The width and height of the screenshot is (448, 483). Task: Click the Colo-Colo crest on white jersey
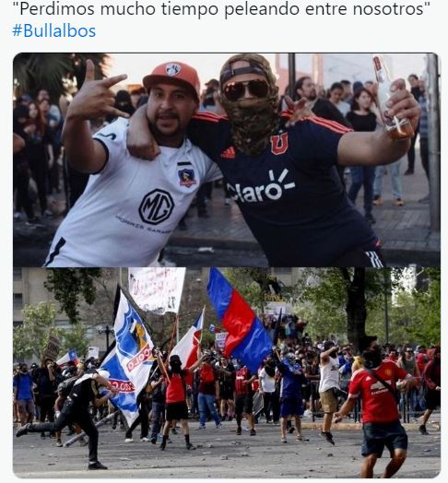[x=188, y=174]
